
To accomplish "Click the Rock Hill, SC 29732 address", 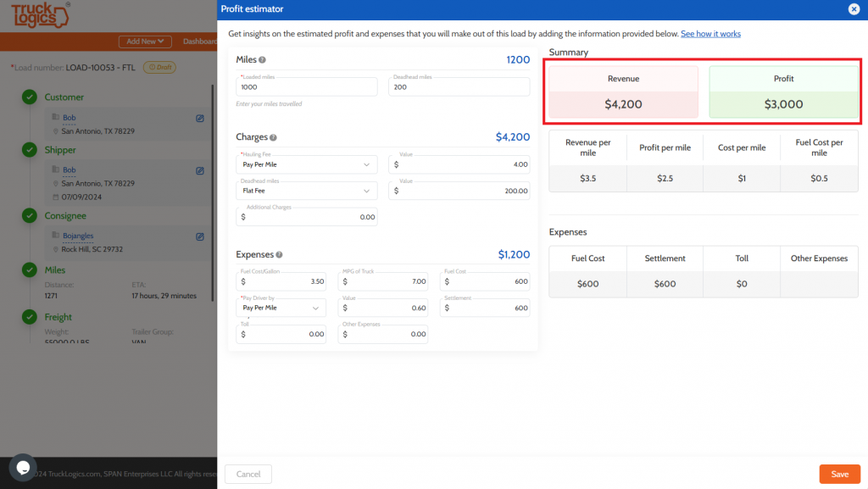I will [92, 249].
